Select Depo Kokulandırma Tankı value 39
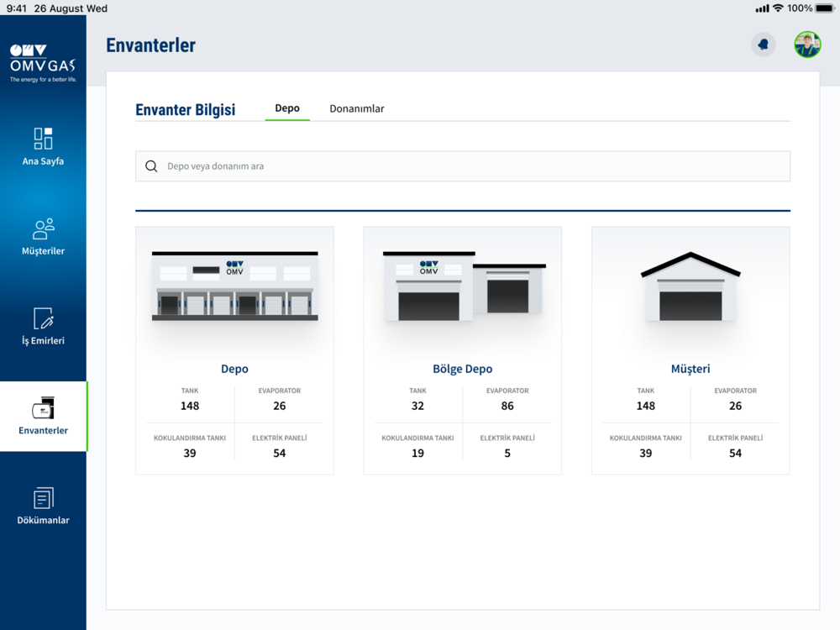840x630 pixels. (190, 454)
